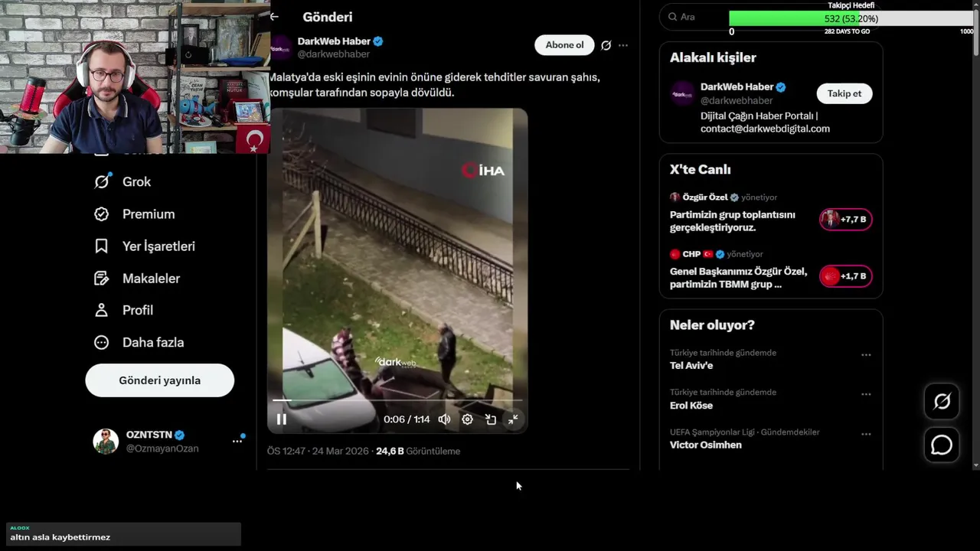Click the +1,7 B listeners badge
This screenshot has width=980, height=551.
click(846, 276)
